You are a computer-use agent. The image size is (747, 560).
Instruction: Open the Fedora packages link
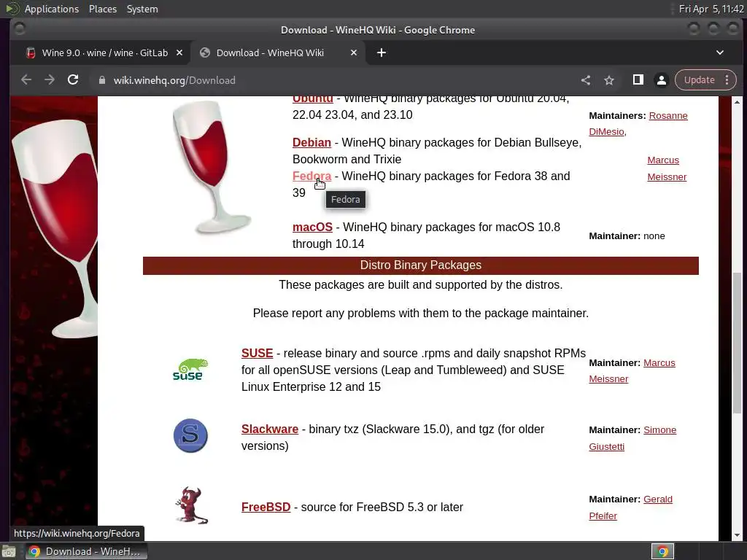311,176
